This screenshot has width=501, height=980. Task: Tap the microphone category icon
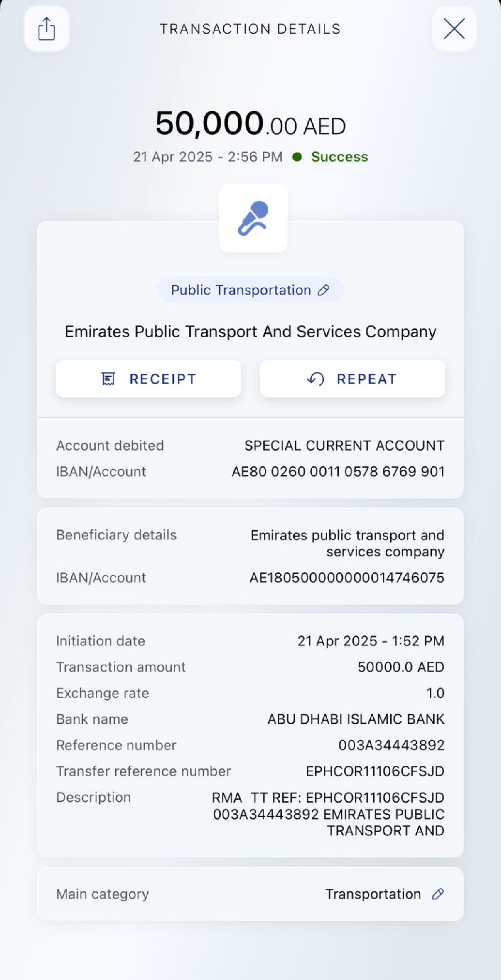[253, 218]
